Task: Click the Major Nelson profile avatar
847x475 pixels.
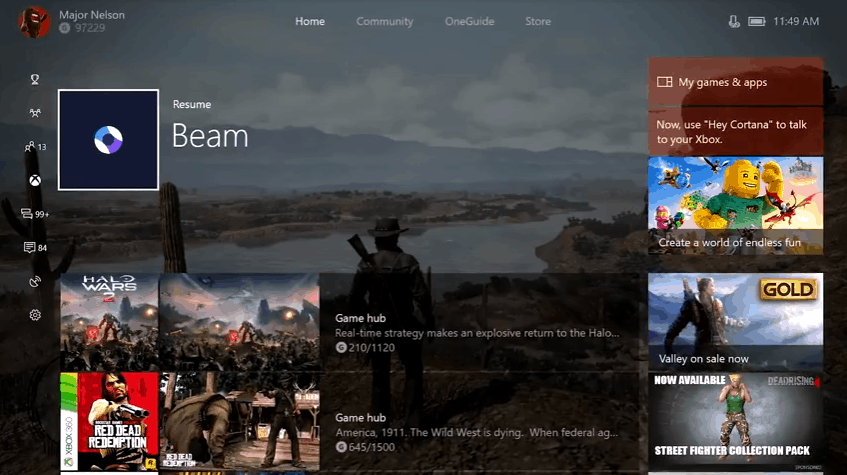Action: (x=33, y=22)
